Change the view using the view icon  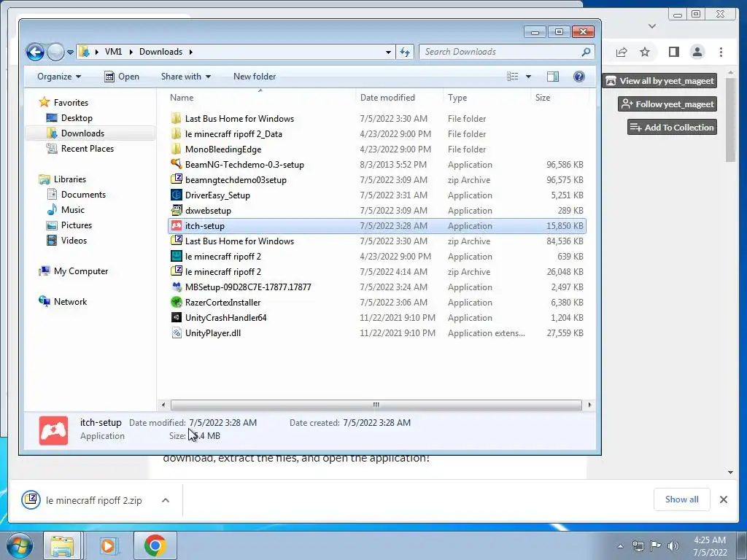tap(513, 77)
